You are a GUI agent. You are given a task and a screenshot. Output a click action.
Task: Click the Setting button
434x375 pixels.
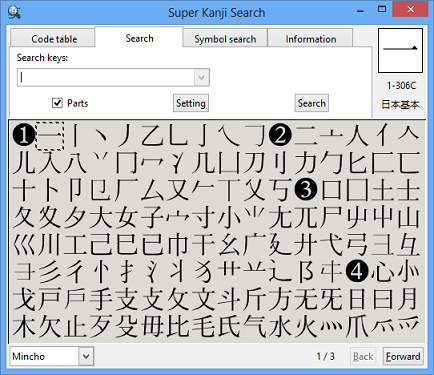pyautogui.click(x=191, y=103)
